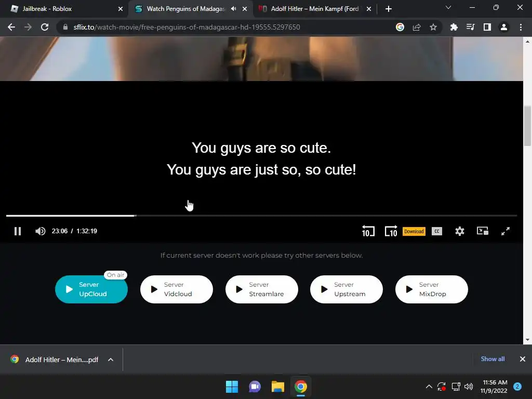View site information lock icon
Image resolution: width=532 pixels, height=399 pixels.
(x=65, y=27)
